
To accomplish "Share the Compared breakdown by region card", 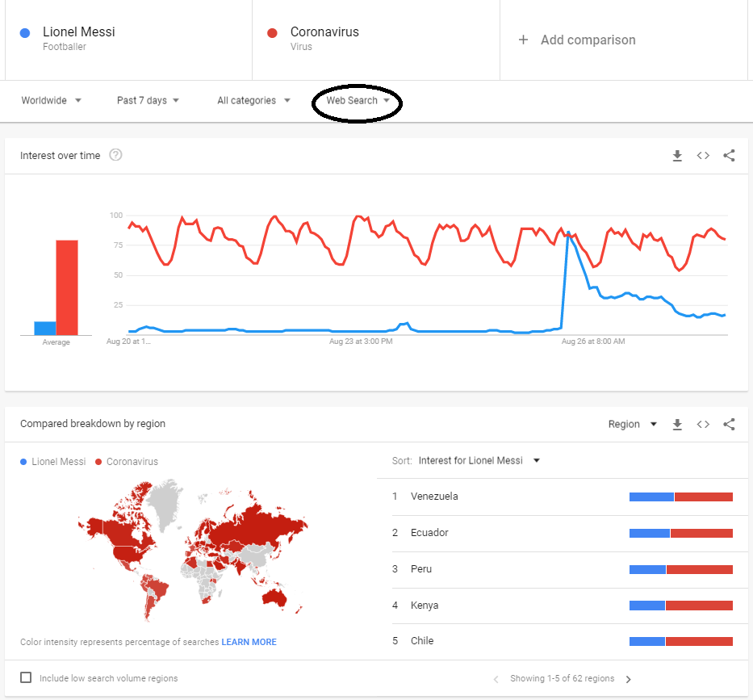I will pyautogui.click(x=729, y=425).
